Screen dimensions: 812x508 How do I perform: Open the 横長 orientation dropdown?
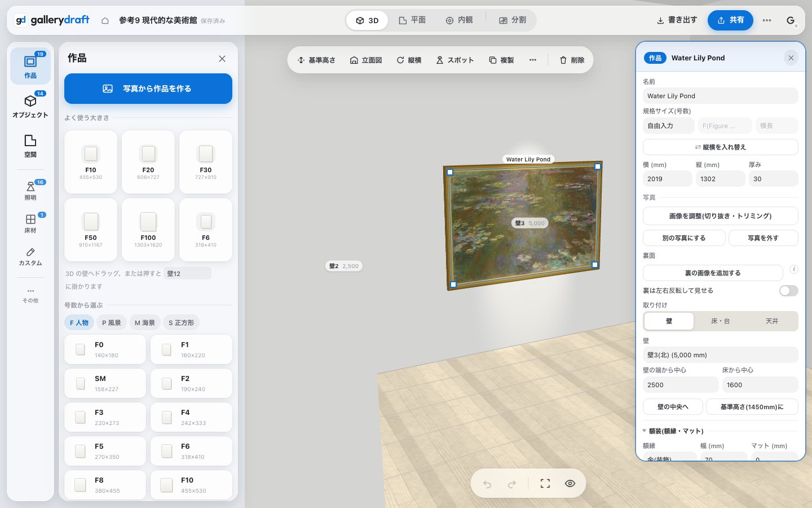click(777, 126)
